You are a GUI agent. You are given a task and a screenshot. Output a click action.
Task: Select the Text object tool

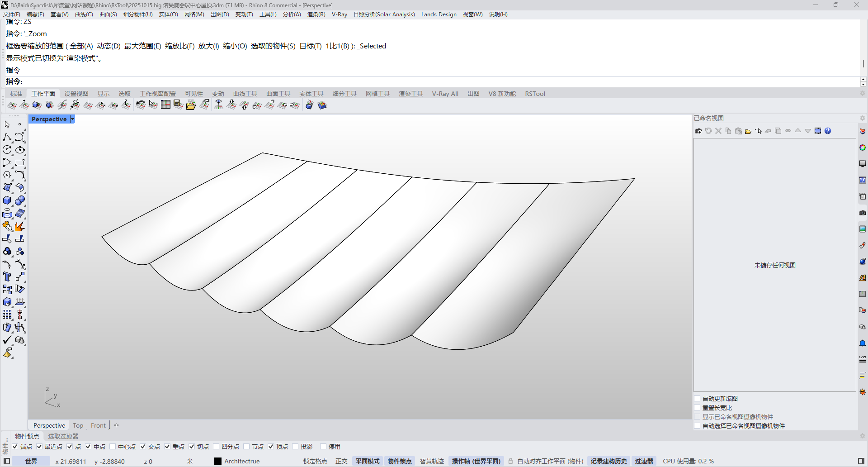pyautogui.click(x=7, y=276)
